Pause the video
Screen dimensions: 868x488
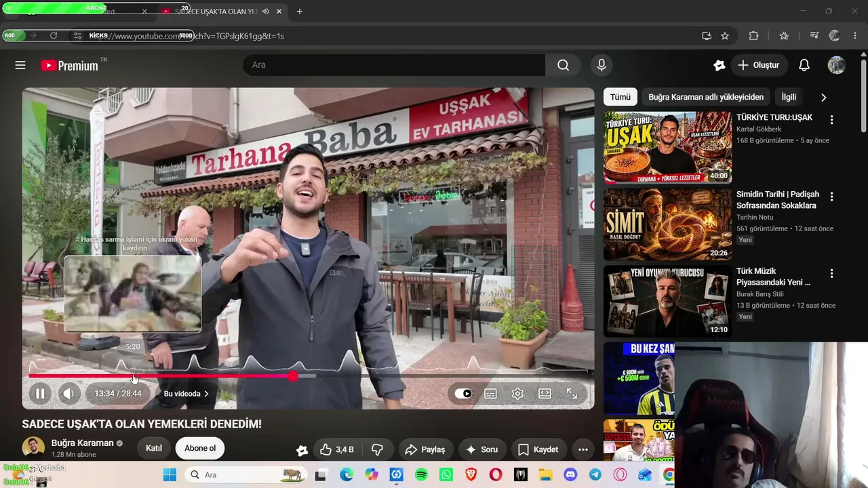[x=40, y=393]
